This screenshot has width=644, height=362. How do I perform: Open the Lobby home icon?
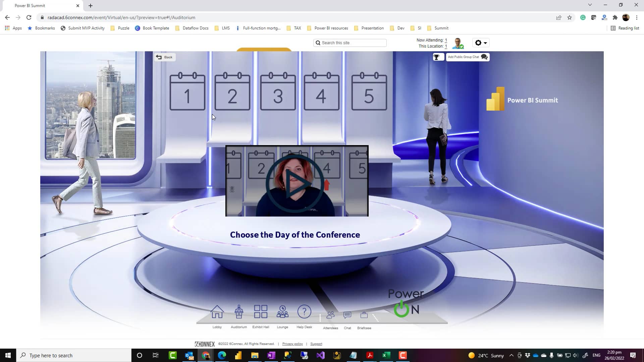[217, 312]
